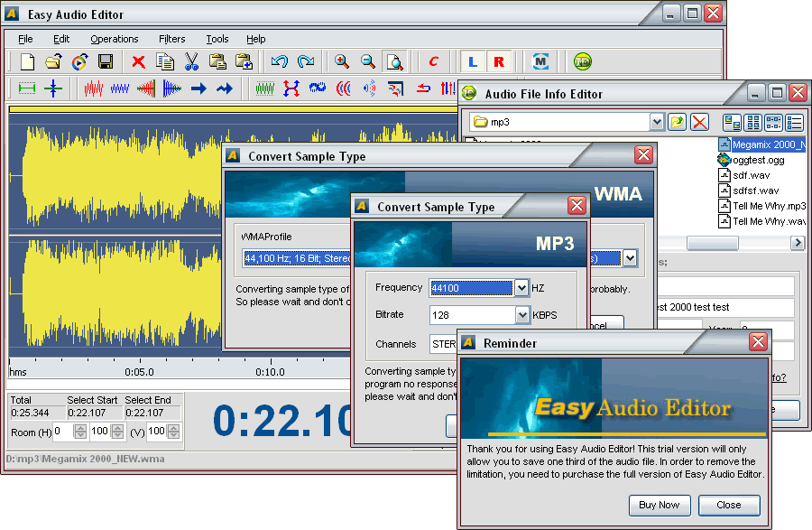Undo the last edit

tap(280, 61)
